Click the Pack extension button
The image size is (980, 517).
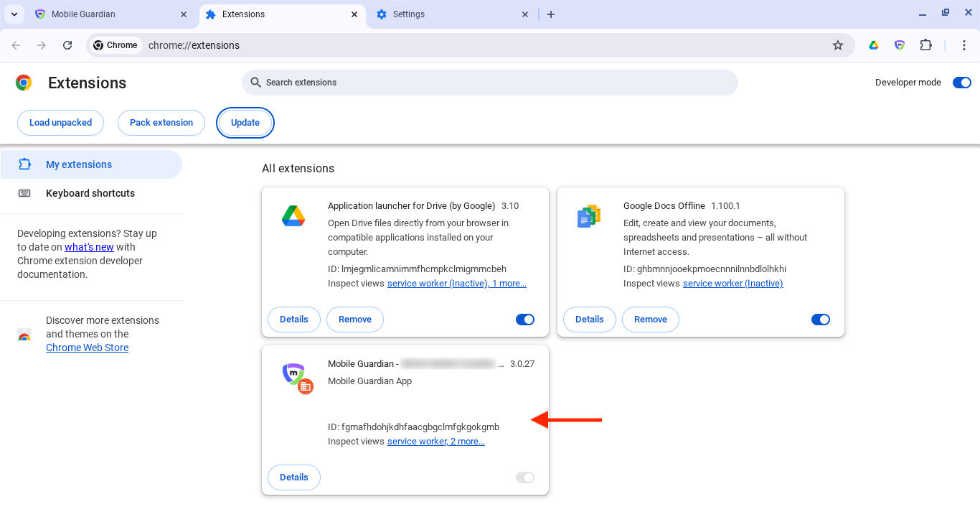click(x=161, y=123)
